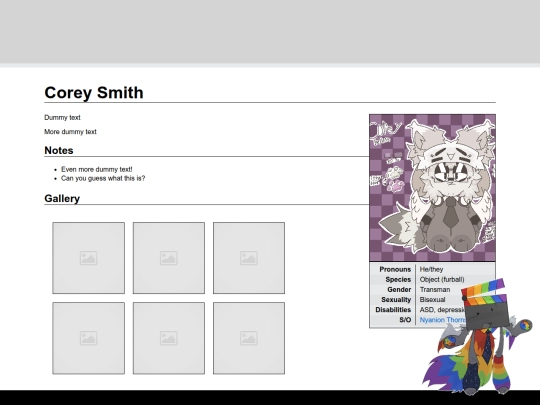Screen dimensions: 540x405
Task: Click the 'Bisexual' value in the infobox
Action: coord(432,300)
